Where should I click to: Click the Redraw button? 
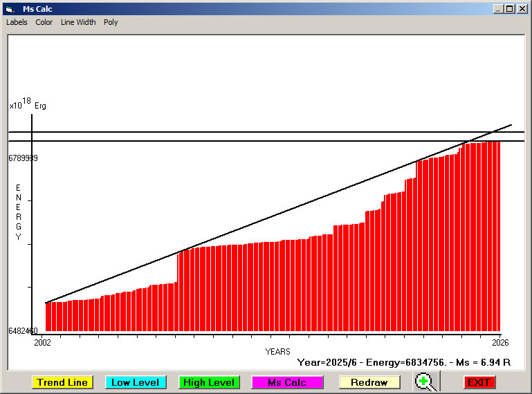point(369,382)
